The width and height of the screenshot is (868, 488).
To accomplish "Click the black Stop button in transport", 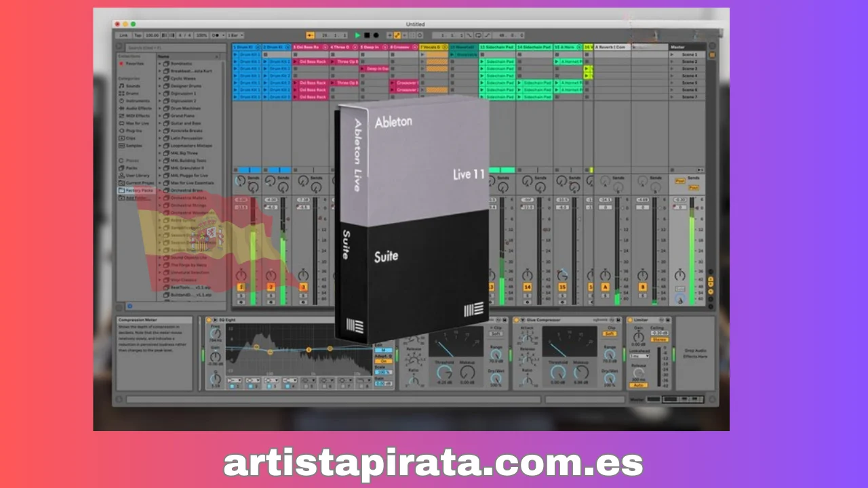I will [367, 35].
